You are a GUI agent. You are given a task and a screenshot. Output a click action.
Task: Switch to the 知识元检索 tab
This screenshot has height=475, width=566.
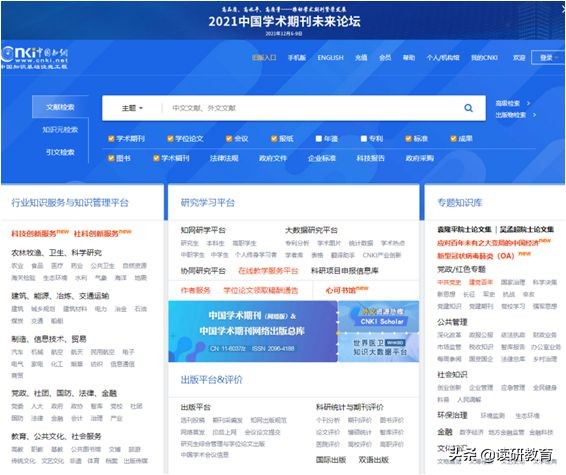coord(60,130)
